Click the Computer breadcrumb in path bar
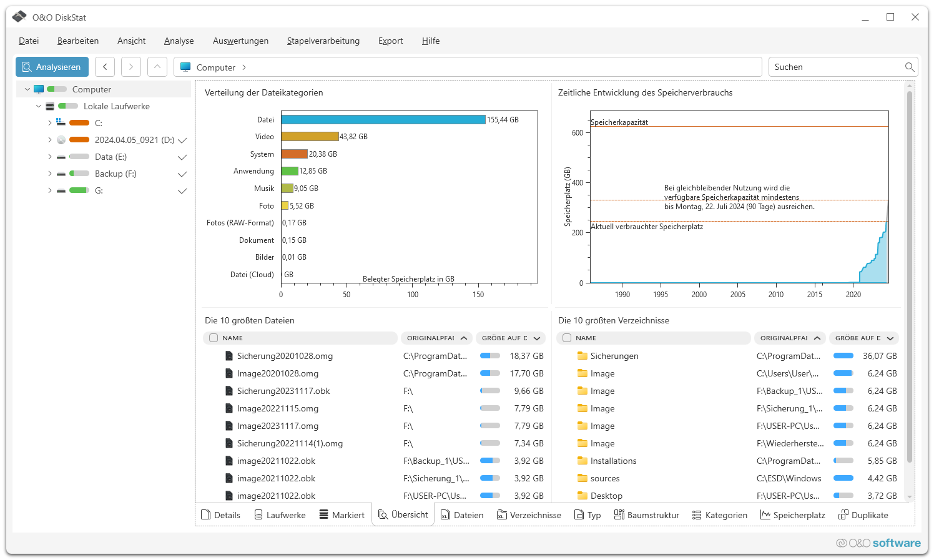Screen dimensions: 934x560 click(x=215, y=67)
